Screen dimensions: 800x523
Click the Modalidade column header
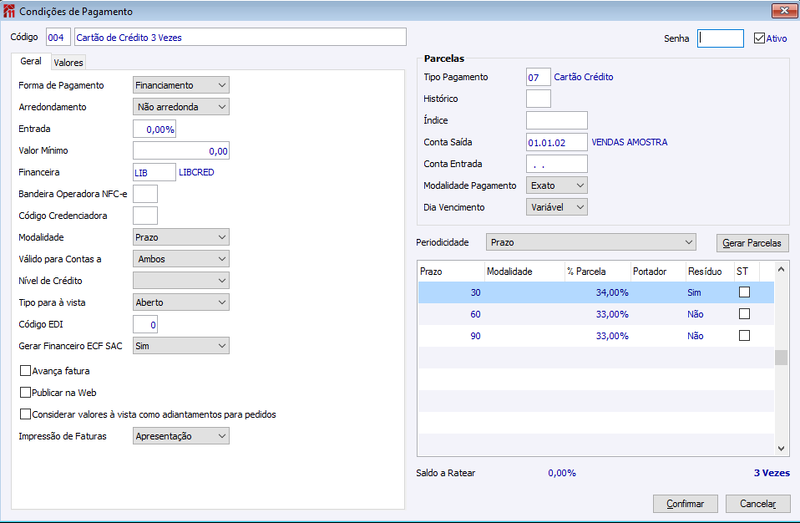(523, 271)
